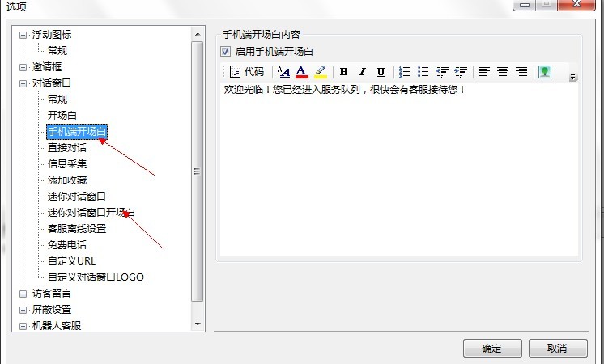The height and width of the screenshot is (364, 604).
Task: Click the welcome message text editor area
Action: (400, 170)
